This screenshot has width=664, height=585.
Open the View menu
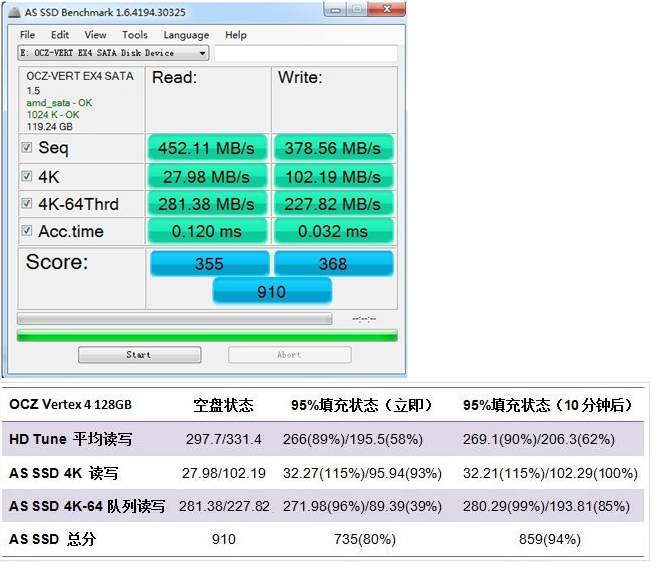click(95, 35)
